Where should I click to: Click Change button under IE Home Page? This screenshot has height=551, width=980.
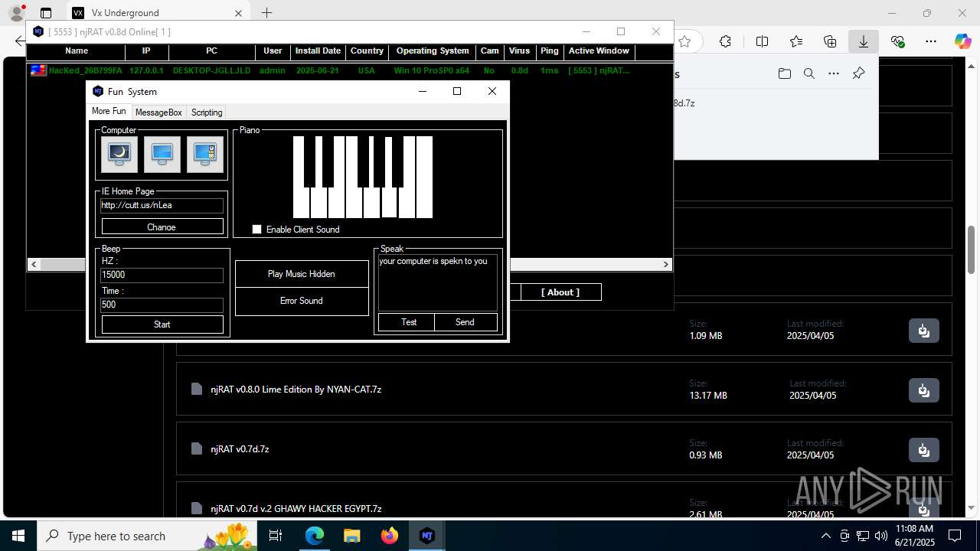coord(162,227)
